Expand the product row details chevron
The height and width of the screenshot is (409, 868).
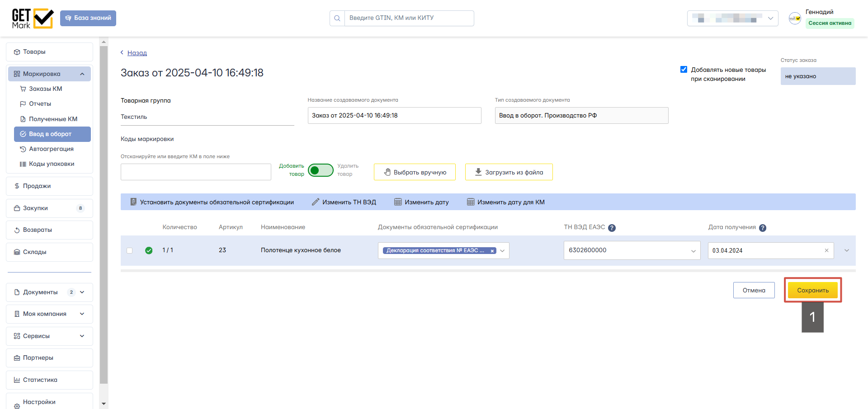click(847, 250)
